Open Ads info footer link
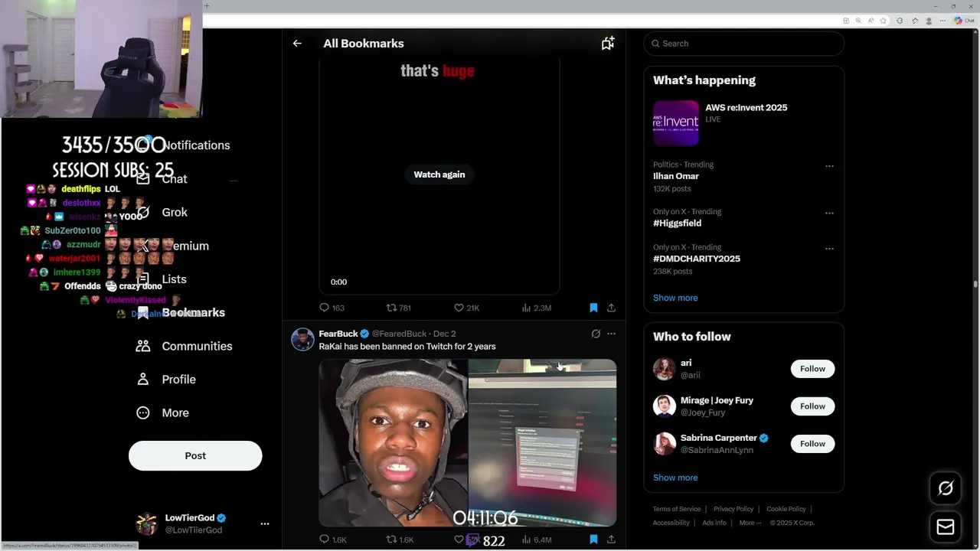Image resolution: width=980 pixels, height=551 pixels. [714, 523]
